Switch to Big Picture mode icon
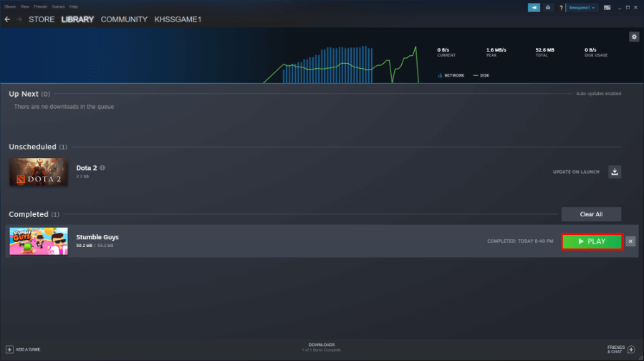This screenshot has width=644, height=361. pyautogui.click(x=607, y=8)
